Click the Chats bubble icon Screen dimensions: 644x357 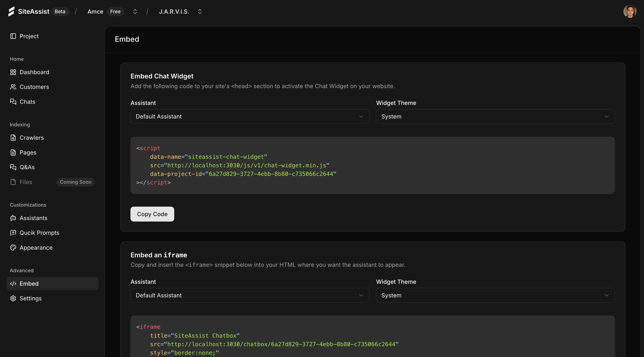(13, 102)
